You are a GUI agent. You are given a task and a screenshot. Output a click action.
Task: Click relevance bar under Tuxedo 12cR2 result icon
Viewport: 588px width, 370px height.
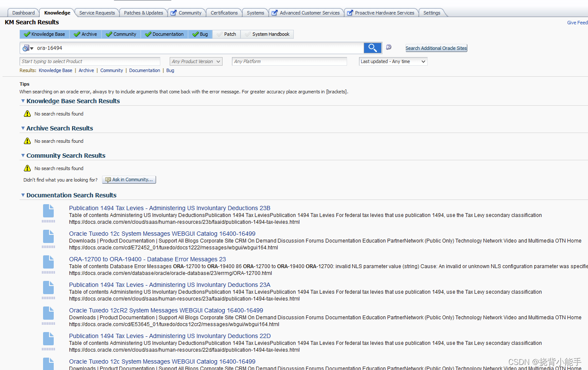tap(48, 324)
